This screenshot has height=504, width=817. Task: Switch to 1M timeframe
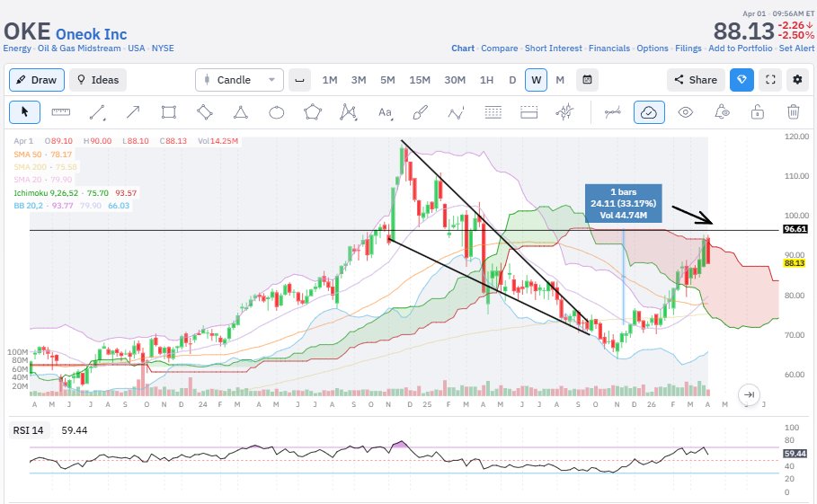(330, 80)
